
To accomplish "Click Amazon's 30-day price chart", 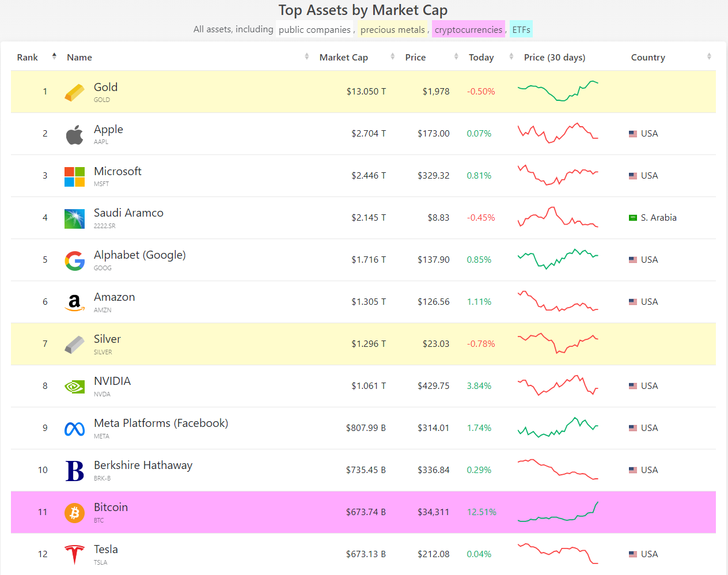I will pos(558,302).
